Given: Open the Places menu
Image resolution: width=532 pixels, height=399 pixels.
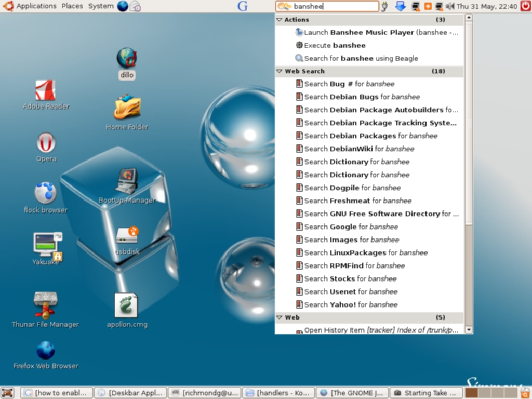Looking at the screenshot, I should point(72,6).
